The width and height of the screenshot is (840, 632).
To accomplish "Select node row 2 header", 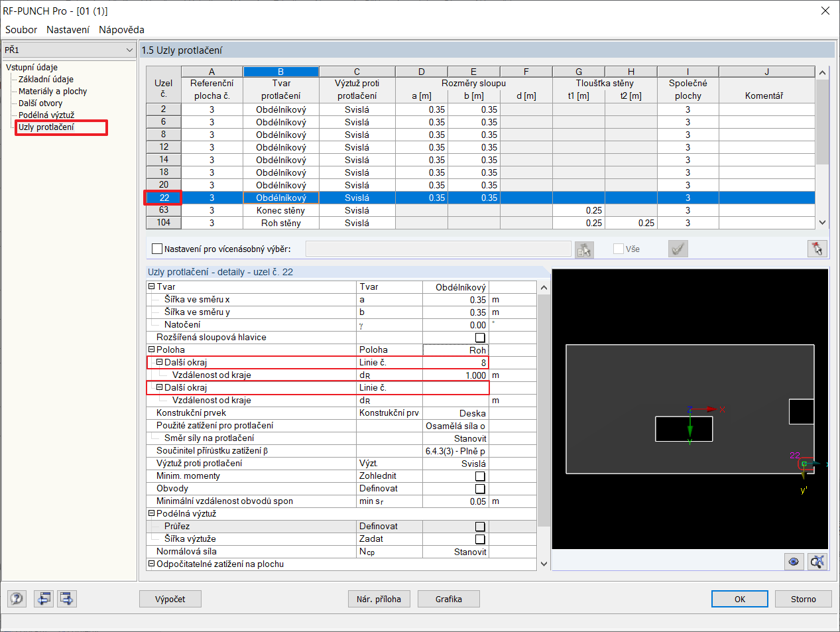I will pyautogui.click(x=164, y=109).
